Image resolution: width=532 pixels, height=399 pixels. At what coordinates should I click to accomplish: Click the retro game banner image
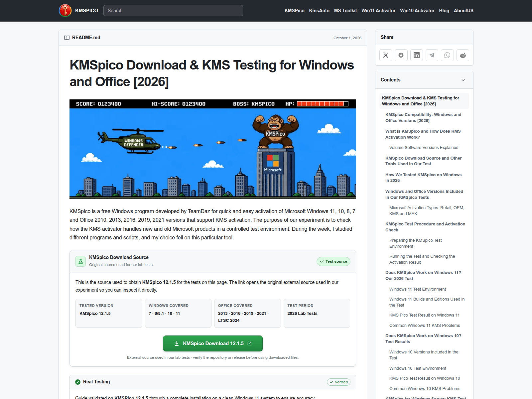click(x=213, y=149)
